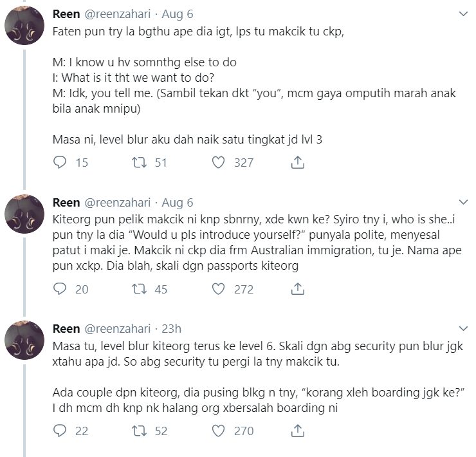
Task: Retweet the tweet with 51 retweets
Action: (x=137, y=163)
